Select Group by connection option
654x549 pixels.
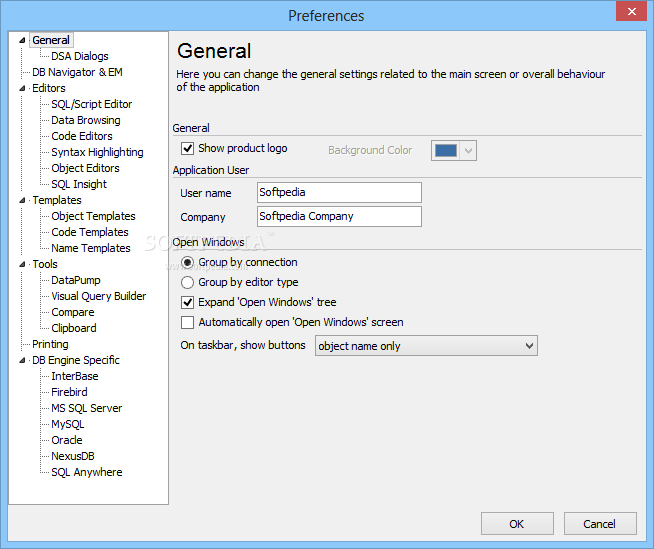pos(187,262)
